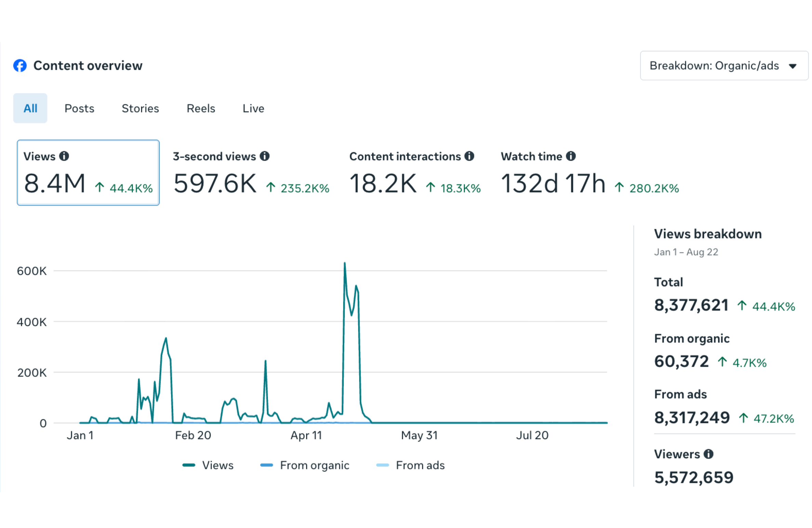
Task: Click the Viewers count 5,572,659
Action: [x=694, y=477]
